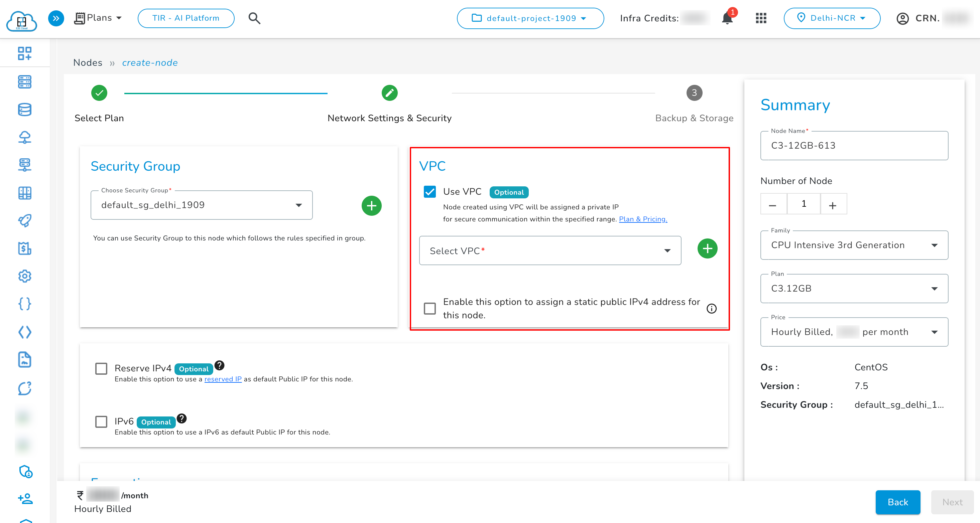
Task: Open the Select VPC dropdown
Action: click(x=550, y=250)
